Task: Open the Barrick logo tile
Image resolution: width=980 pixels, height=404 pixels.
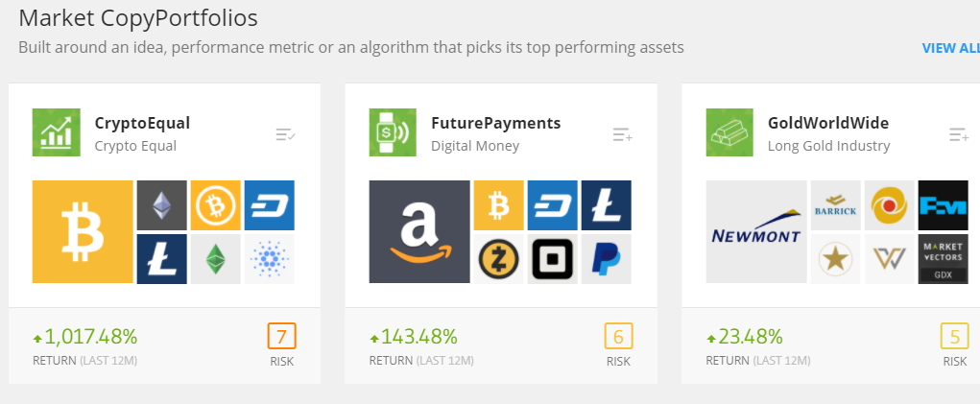Action: coord(836,204)
